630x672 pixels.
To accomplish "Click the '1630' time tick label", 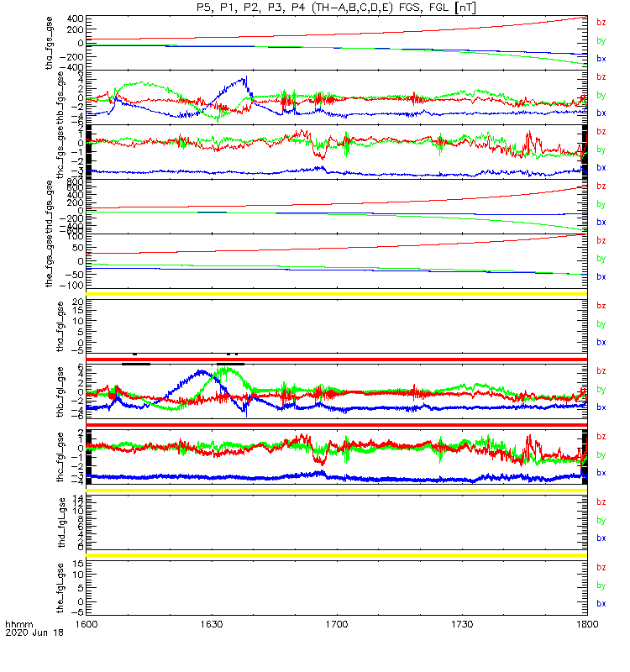I will [212, 624].
